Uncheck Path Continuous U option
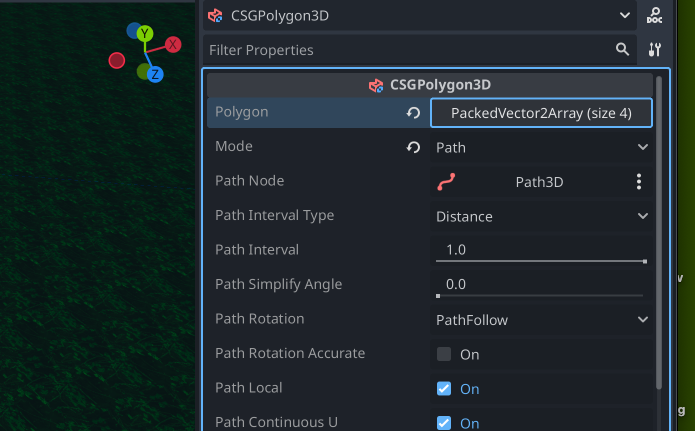This screenshot has height=431, width=695. click(444, 423)
